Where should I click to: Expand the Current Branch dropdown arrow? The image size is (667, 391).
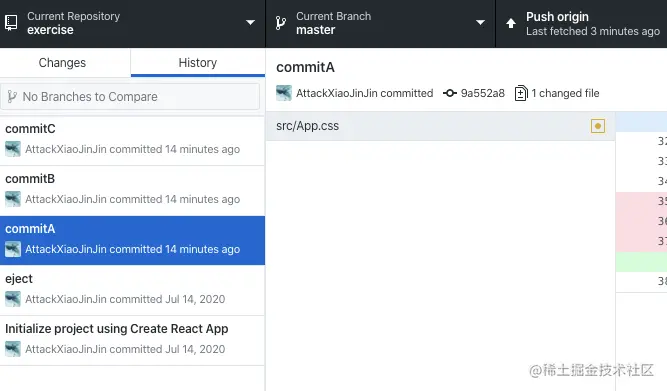click(480, 23)
